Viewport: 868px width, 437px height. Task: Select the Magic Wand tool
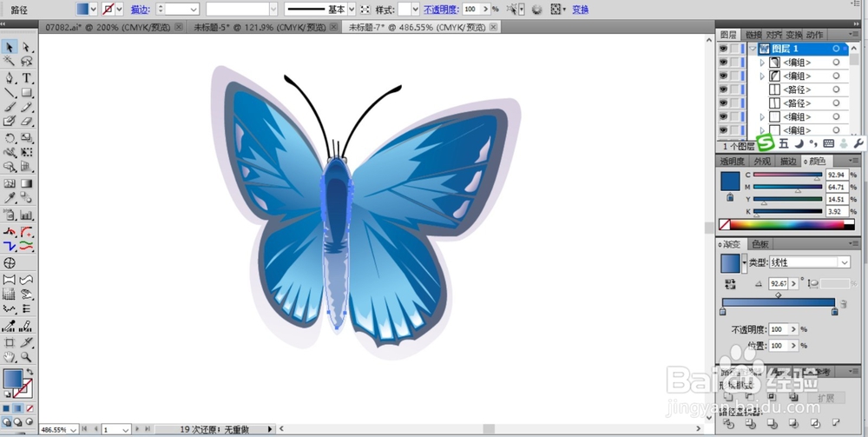click(10, 61)
